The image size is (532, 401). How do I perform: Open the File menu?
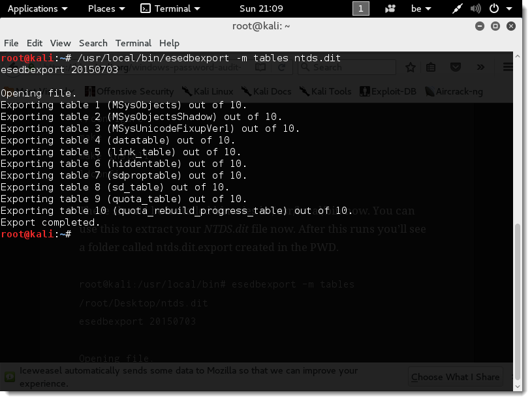click(x=11, y=43)
